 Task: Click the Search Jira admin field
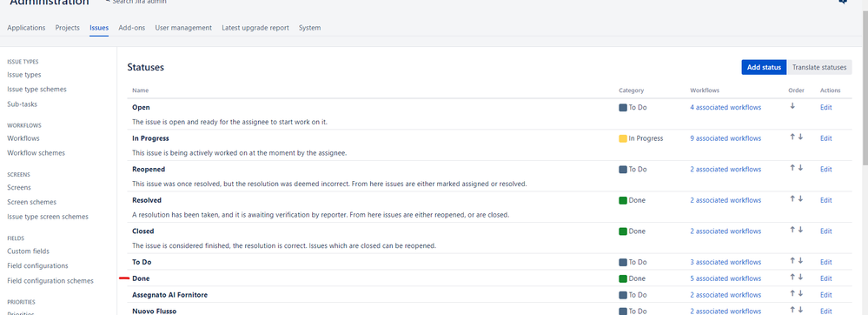140,3
